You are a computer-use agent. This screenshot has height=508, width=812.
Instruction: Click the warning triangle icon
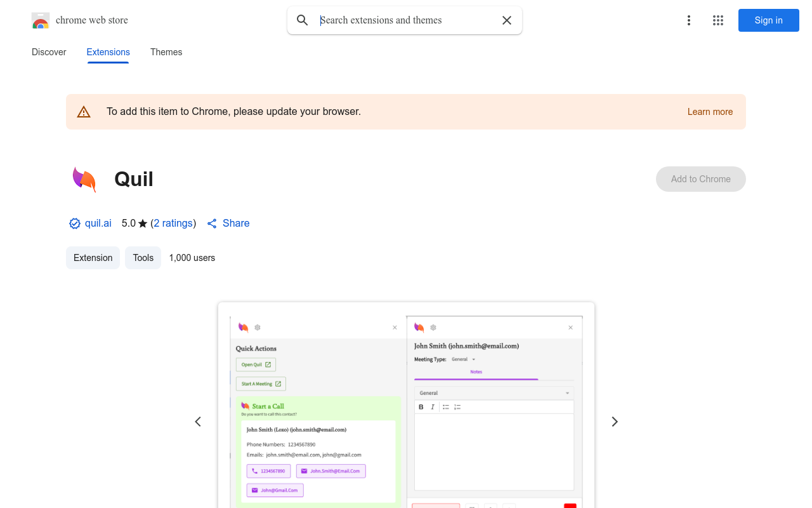pos(84,112)
